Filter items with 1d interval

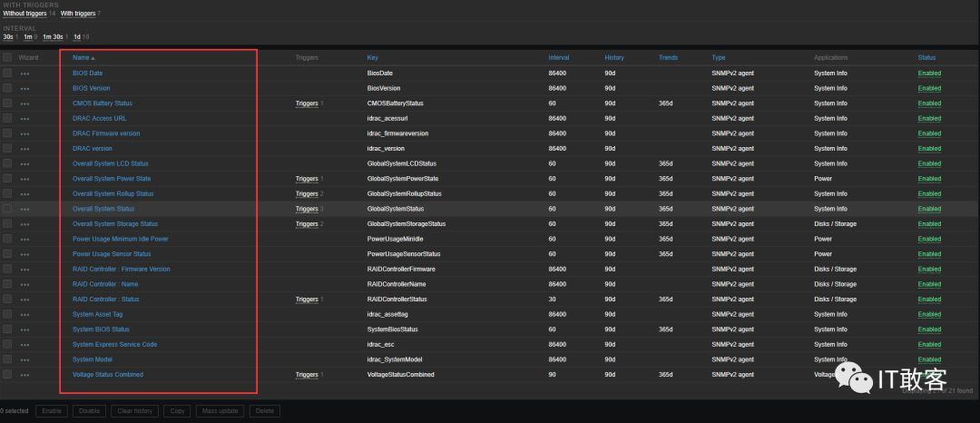tap(77, 37)
